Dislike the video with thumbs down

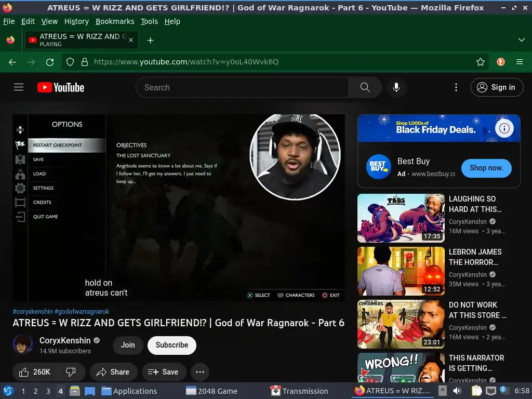71,372
